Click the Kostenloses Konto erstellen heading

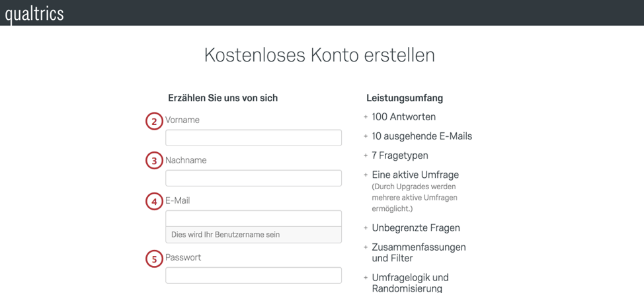pyautogui.click(x=319, y=56)
